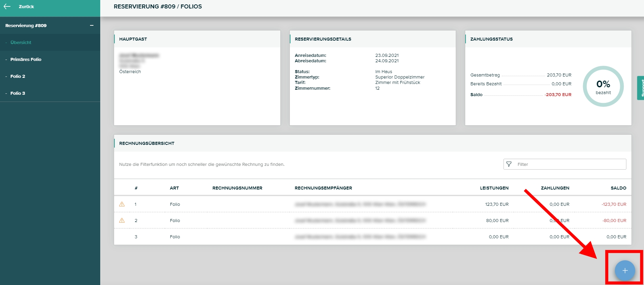Type in the Filter input field
Screen dimensions: 644x285
tap(569, 164)
